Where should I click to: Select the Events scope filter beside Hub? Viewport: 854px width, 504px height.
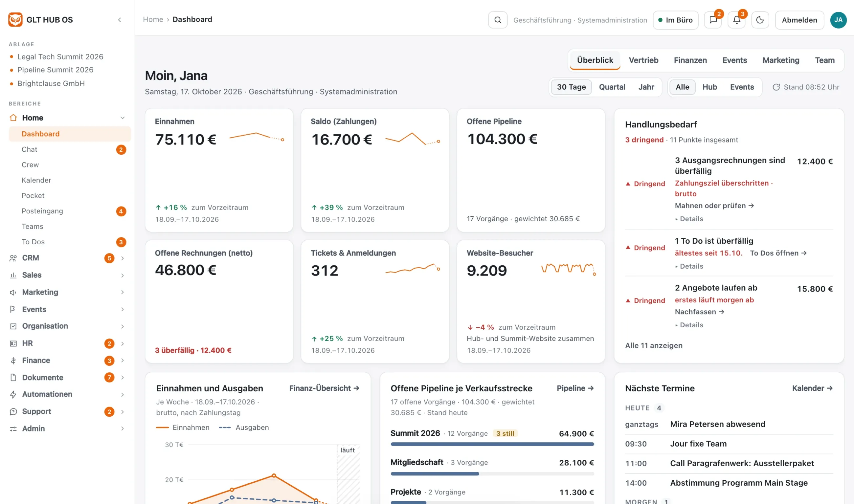coord(742,87)
